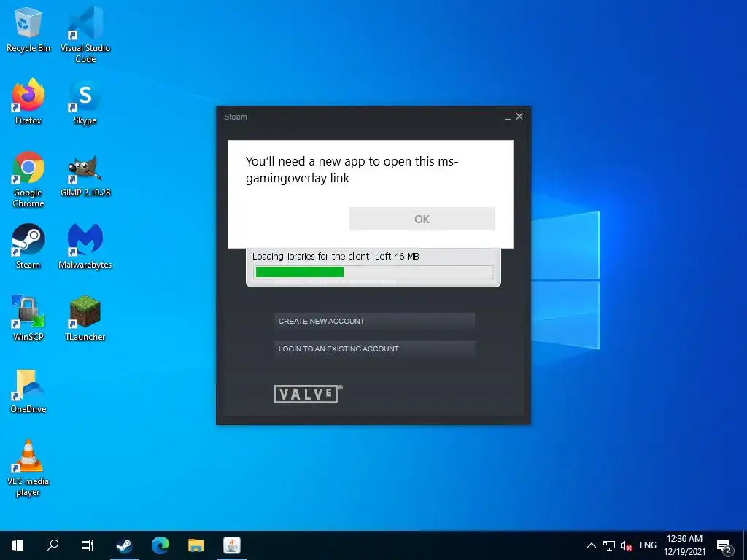Image resolution: width=747 pixels, height=560 pixels.
Task: Open the Recycle Bin desktop icon
Action: coord(28,29)
